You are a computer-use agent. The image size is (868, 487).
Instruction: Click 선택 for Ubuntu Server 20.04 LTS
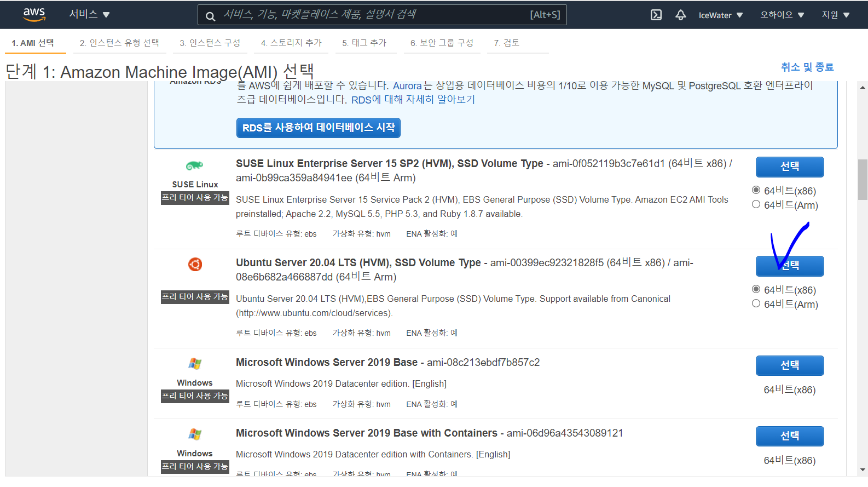790,266
